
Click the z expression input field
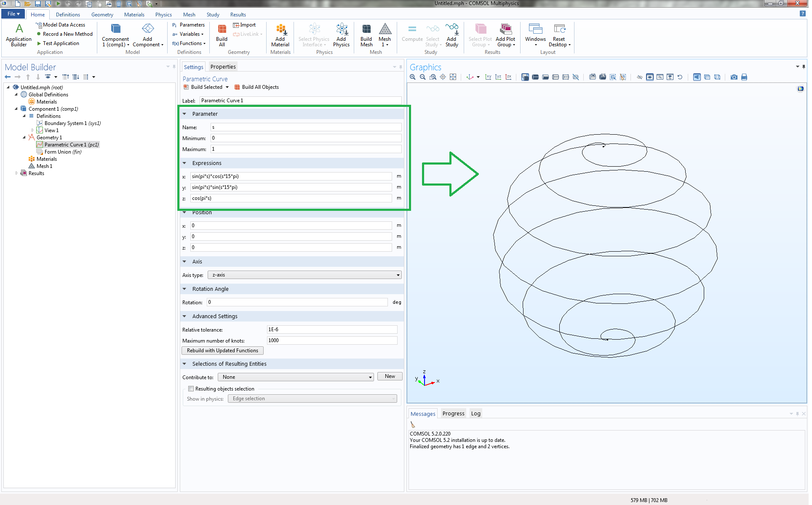click(291, 198)
